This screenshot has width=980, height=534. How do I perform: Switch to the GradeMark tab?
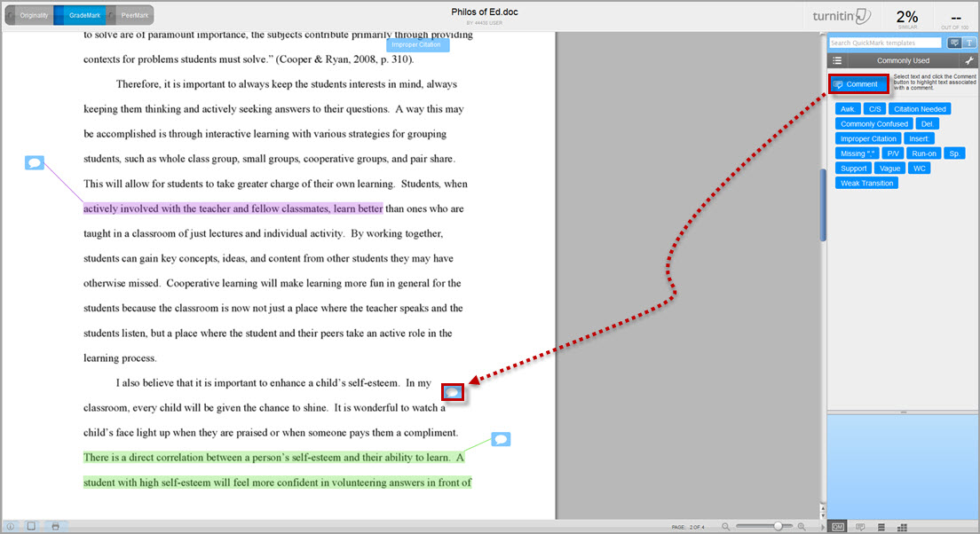click(80, 15)
